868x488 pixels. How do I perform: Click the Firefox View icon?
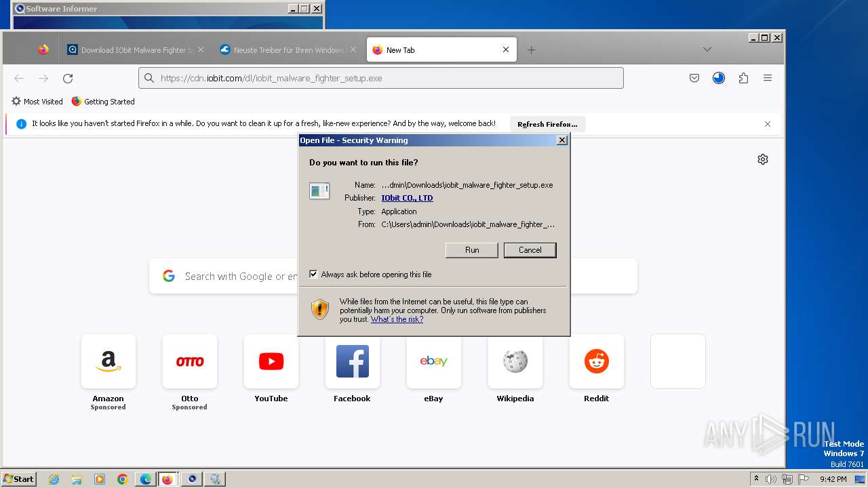point(43,49)
